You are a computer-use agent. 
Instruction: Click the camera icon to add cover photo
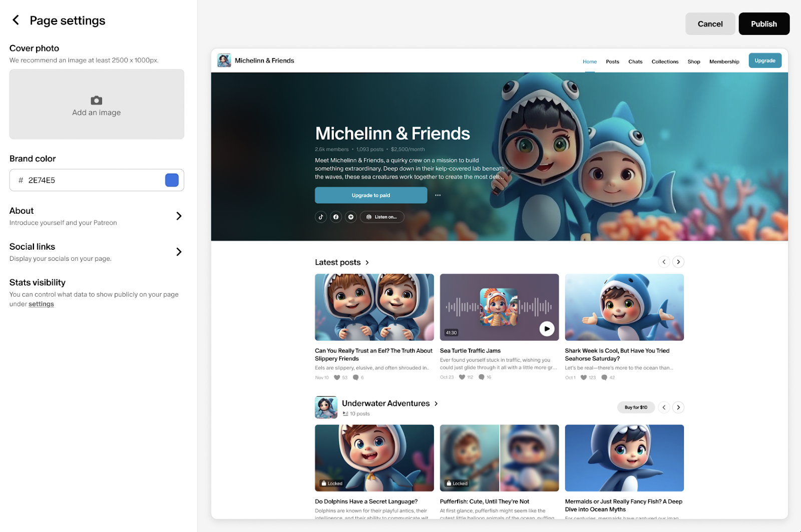tap(97, 100)
